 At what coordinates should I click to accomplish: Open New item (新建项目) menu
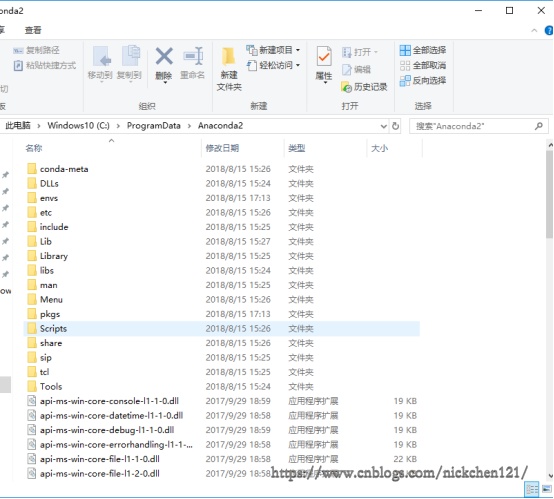tap(273, 50)
